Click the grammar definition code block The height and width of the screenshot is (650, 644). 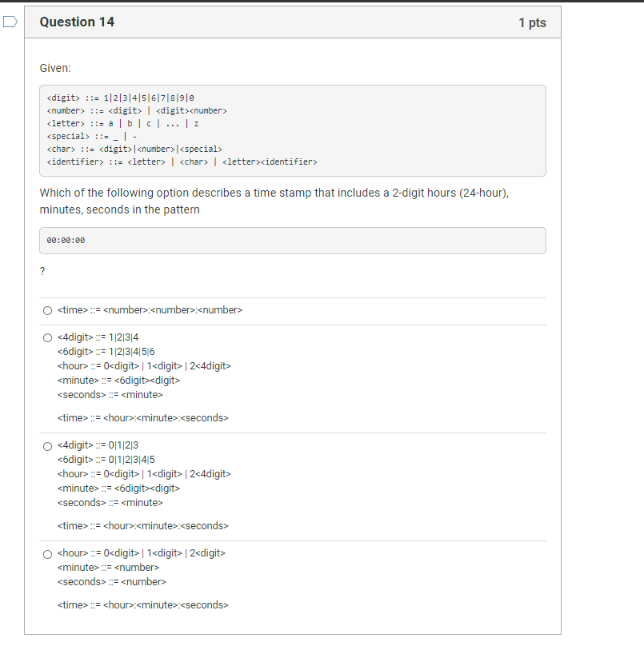pyautogui.click(x=293, y=131)
